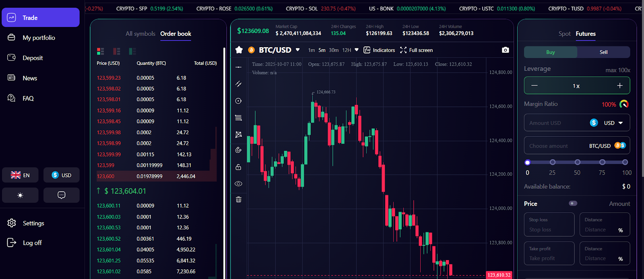Toggle the Price/Amount switch
The image size is (644, 279).
pos(573,204)
